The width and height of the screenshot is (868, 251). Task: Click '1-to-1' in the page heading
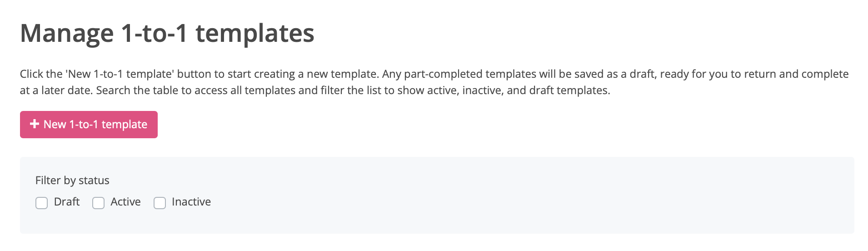[x=155, y=33]
